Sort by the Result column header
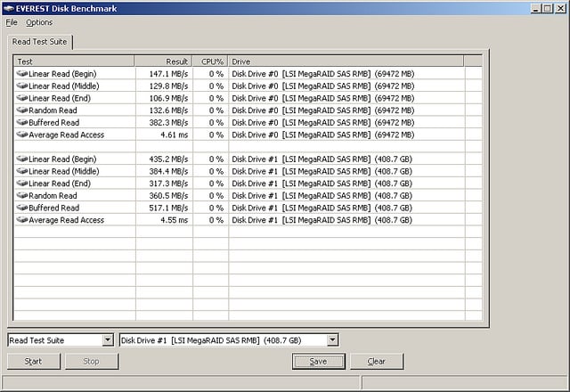Screen dimensions: 570x392 tap(163, 61)
